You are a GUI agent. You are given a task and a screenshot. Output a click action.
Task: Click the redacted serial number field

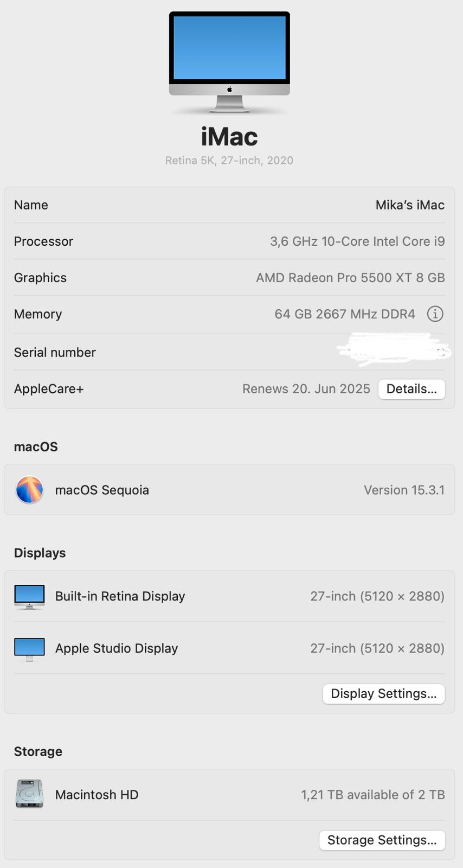point(393,350)
